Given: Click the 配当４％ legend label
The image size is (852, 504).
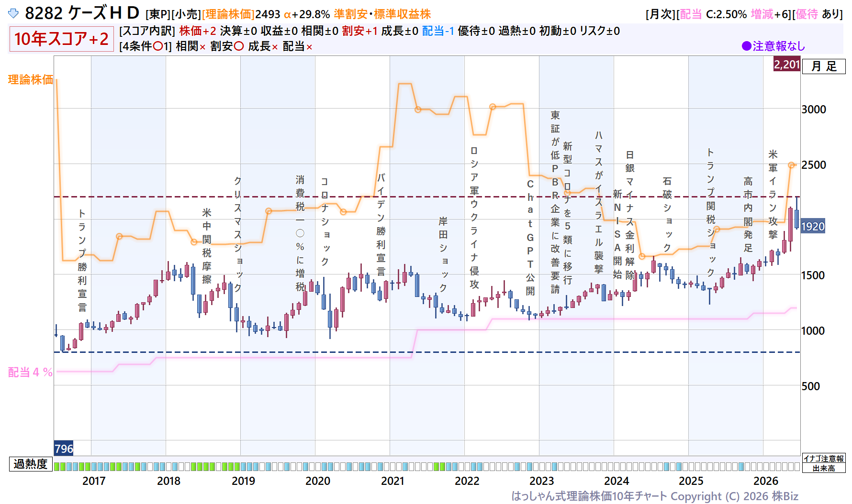Looking at the screenshot, I should point(31,372).
